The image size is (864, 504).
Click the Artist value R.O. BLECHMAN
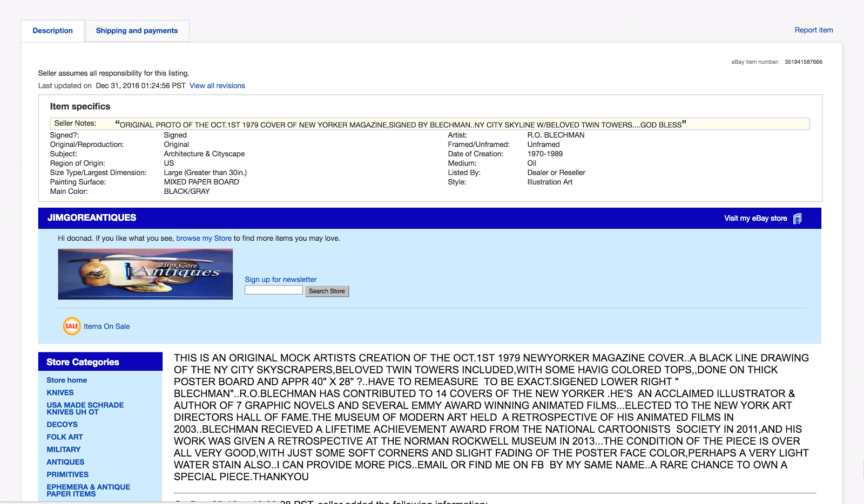pos(556,135)
